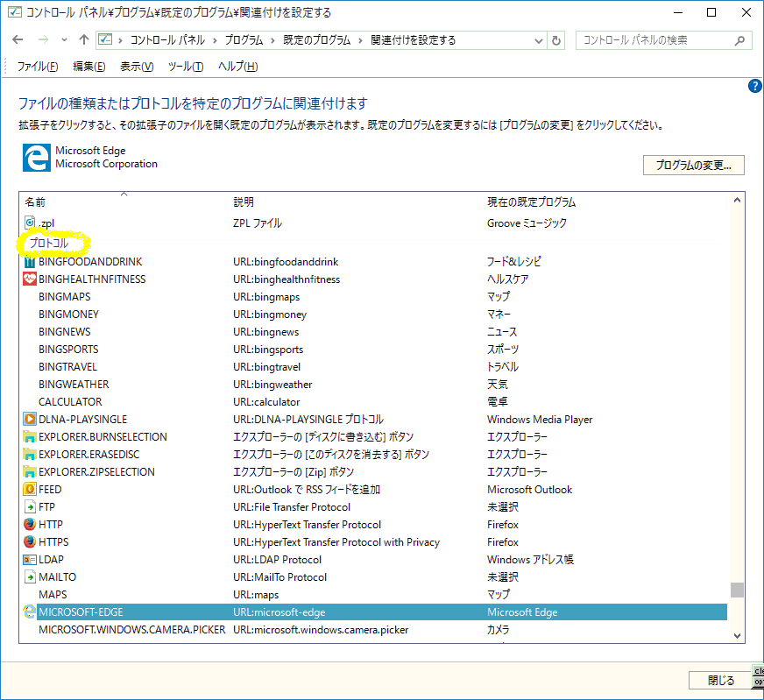764x700 pixels.
Task: Click the 閉じる button
Action: (x=721, y=680)
